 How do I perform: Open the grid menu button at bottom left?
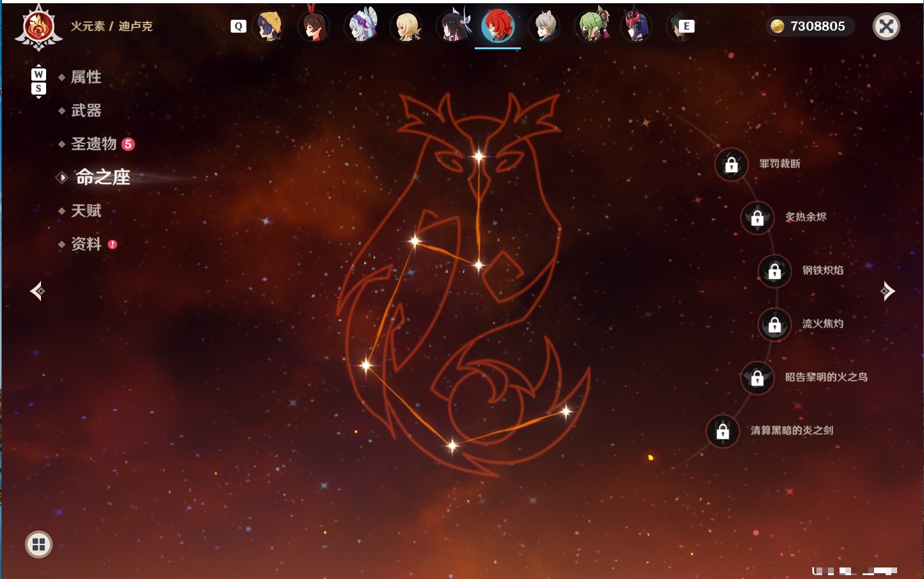coord(38,544)
